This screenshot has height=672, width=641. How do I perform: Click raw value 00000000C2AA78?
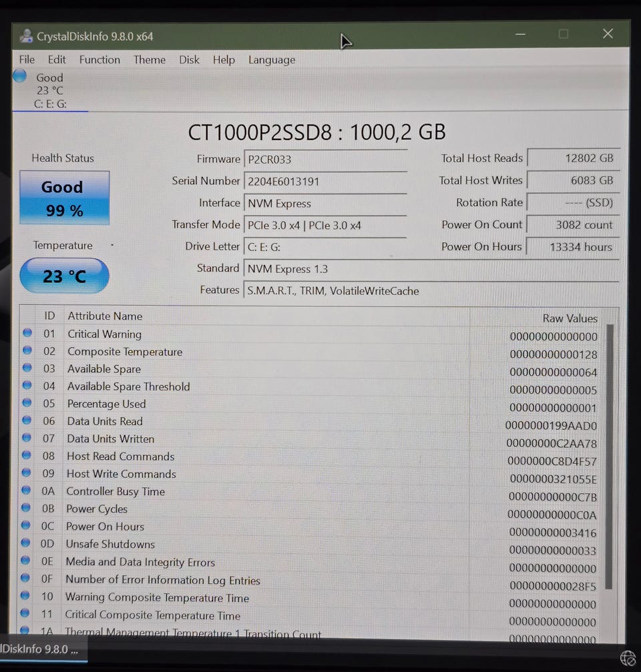coord(552,444)
